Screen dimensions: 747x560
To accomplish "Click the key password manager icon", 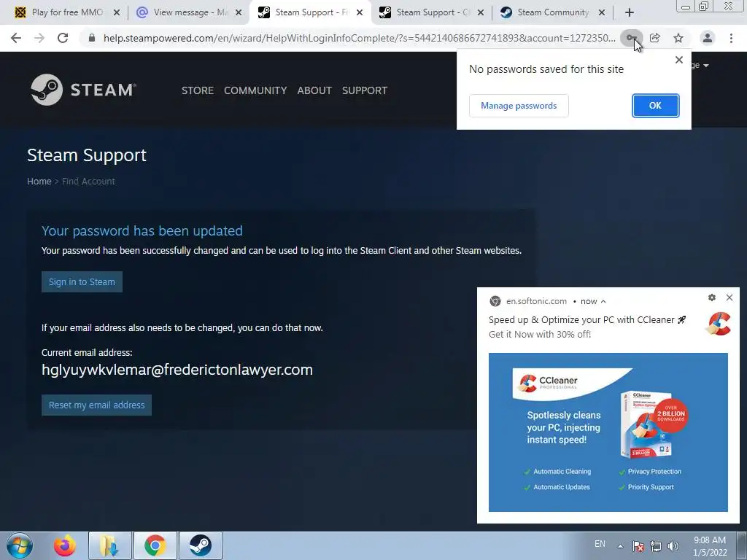I will [x=631, y=38].
